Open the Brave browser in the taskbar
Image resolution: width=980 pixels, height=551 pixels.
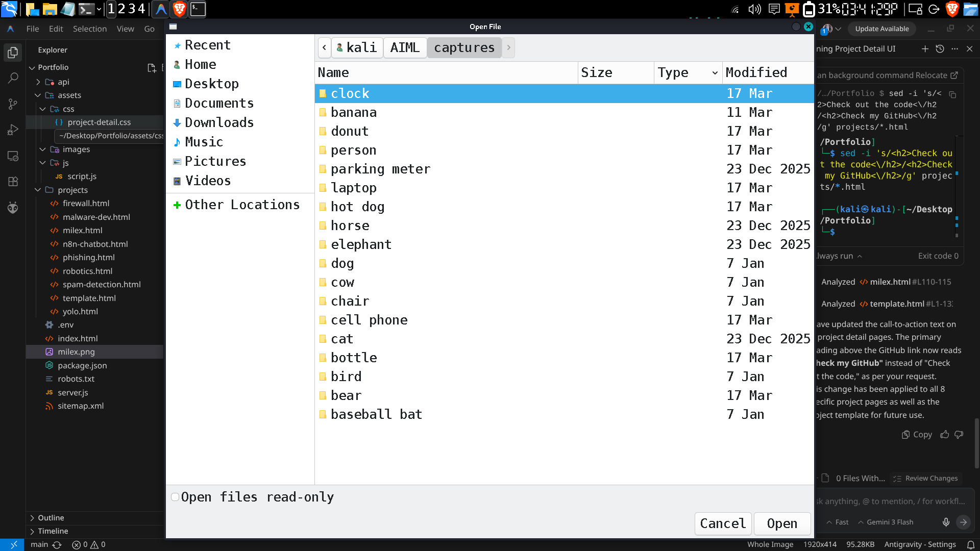179,9
